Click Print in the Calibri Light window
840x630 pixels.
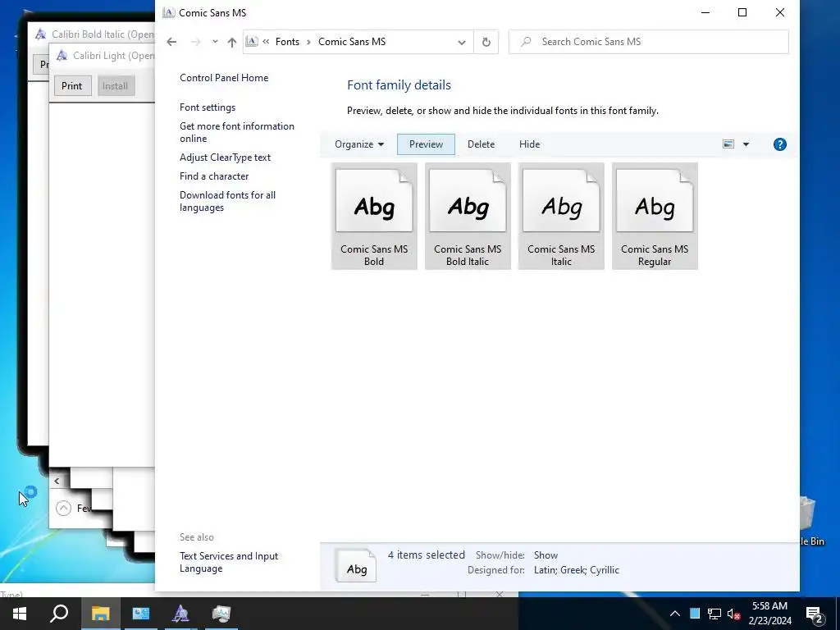coord(72,85)
